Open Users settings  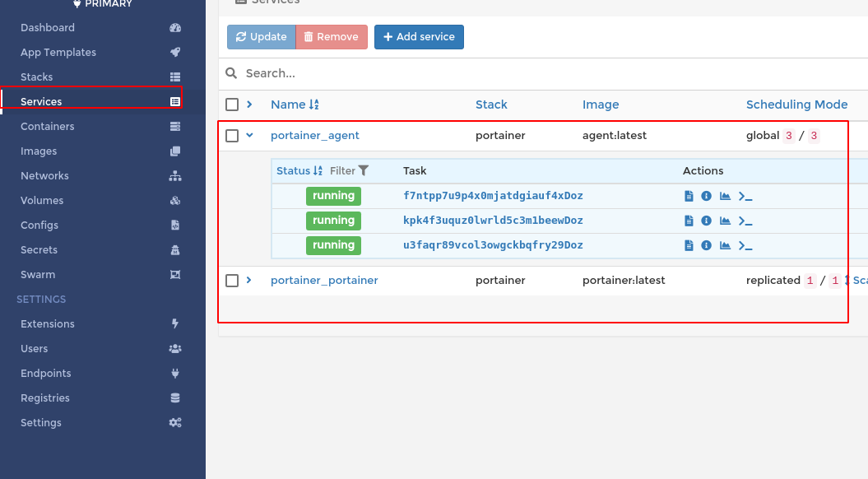tap(34, 349)
